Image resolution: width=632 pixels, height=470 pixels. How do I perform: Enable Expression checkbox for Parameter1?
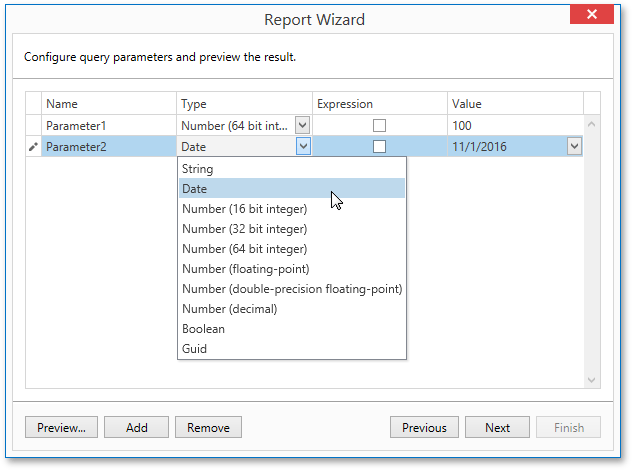[379, 125]
